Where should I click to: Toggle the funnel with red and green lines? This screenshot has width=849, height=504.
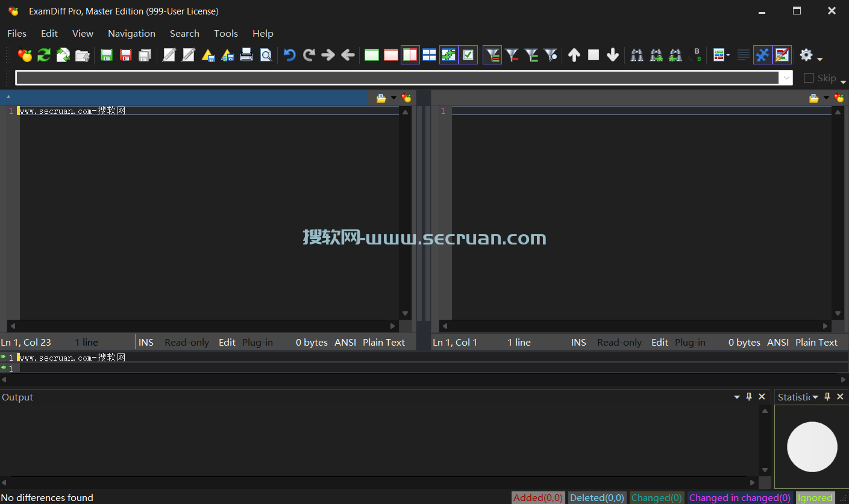(492, 55)
